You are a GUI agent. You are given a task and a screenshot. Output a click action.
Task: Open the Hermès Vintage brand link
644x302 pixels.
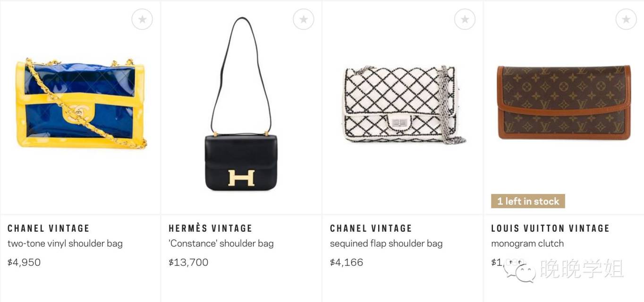[211, 228]
